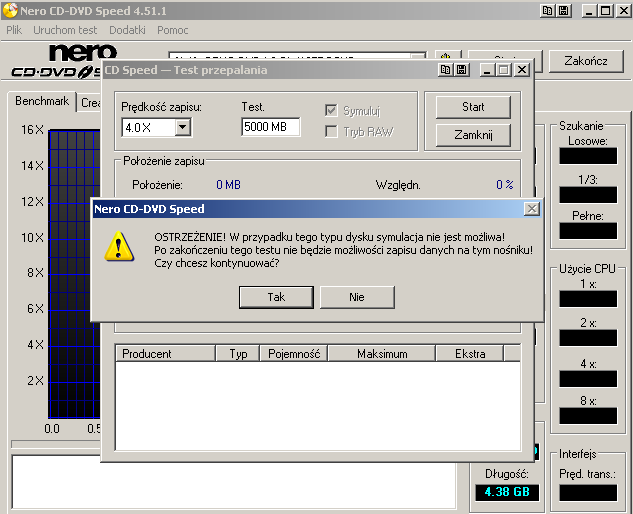Click the Losowe seek time display
Viewport: 633px width, 514px height.
588,155
